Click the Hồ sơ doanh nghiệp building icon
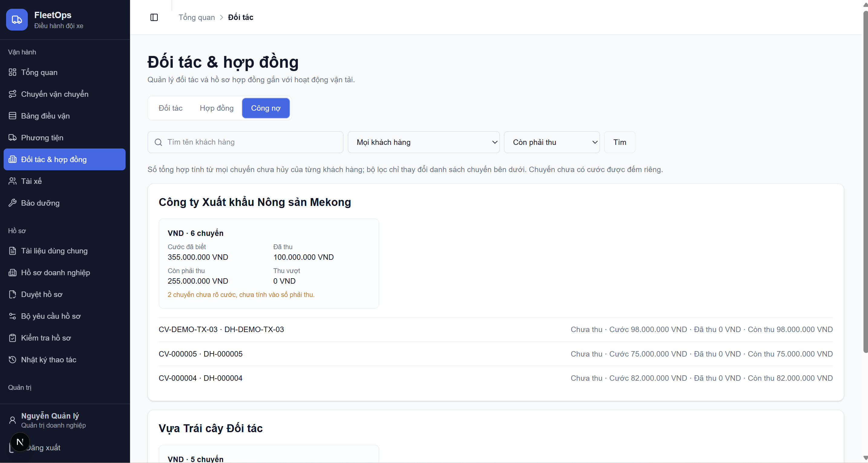 pos(12,272)
